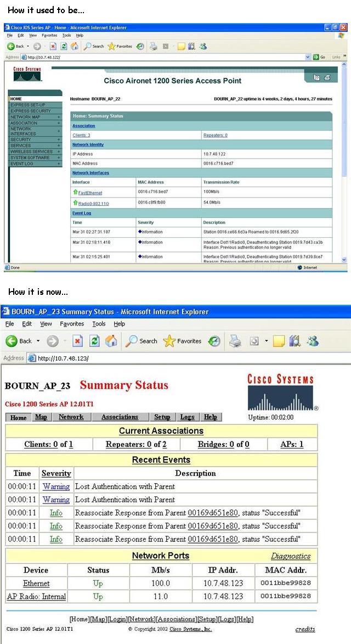Open the Clients: 3 link

81,135
